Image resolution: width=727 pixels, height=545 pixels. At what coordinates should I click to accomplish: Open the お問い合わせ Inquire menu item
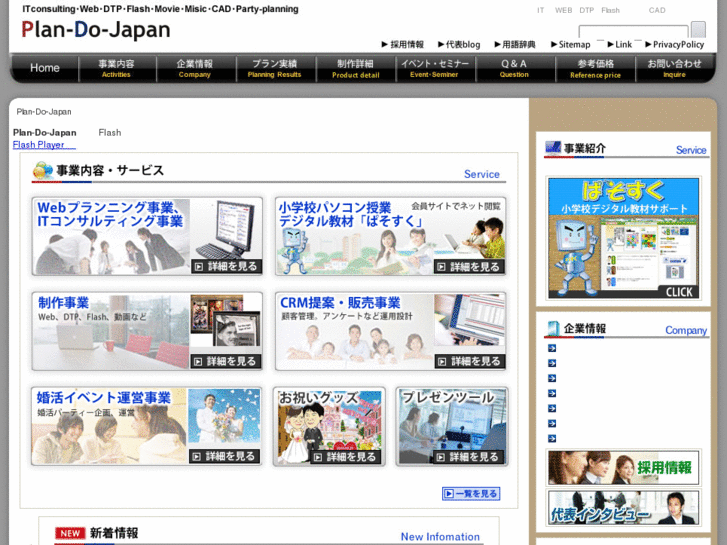tap(674, 68)
